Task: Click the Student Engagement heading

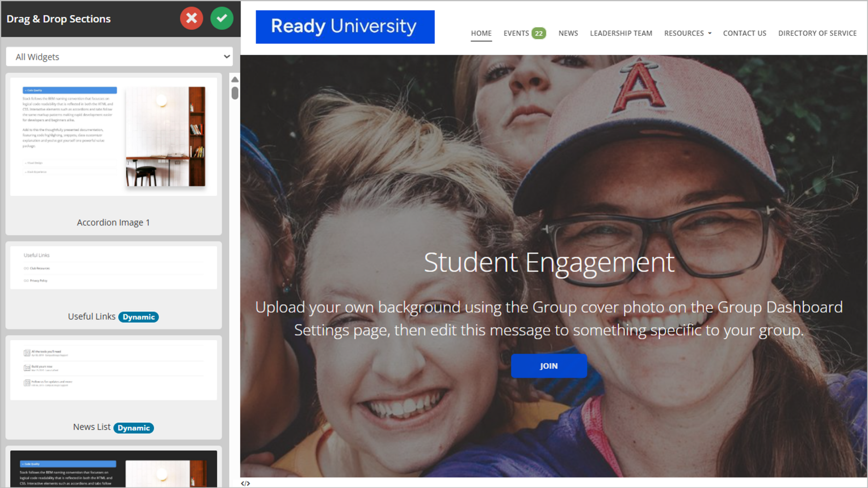Action: pyautogui.click(x=549, y=263)
